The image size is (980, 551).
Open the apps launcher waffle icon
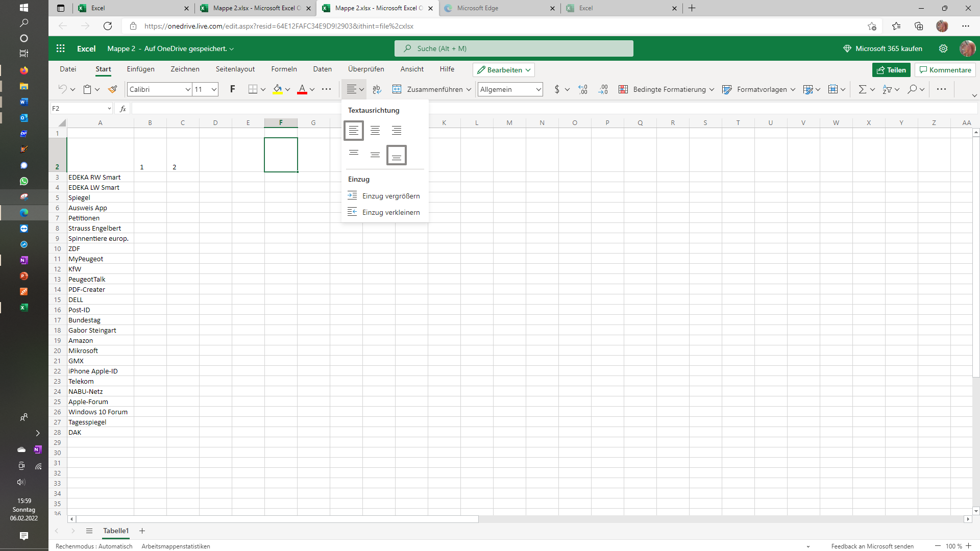click(x=61, y=48)
